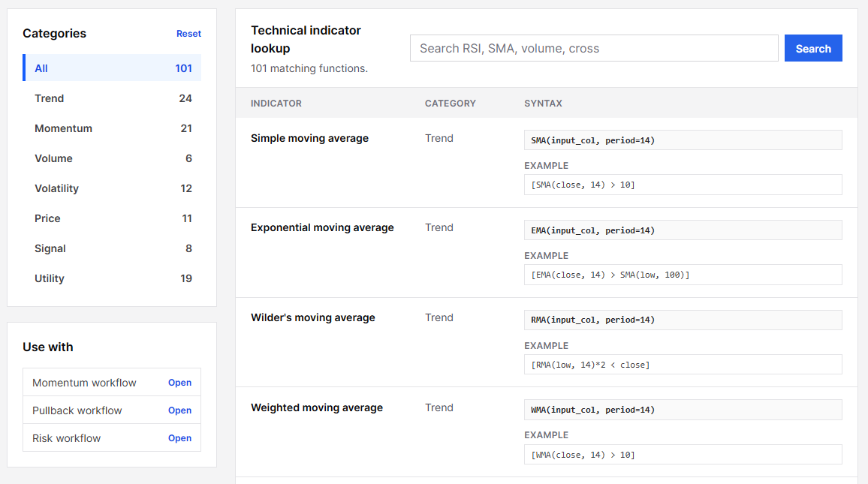Select the All category filter
Viewport: 868px width, 484px height.
click(112, 68)
